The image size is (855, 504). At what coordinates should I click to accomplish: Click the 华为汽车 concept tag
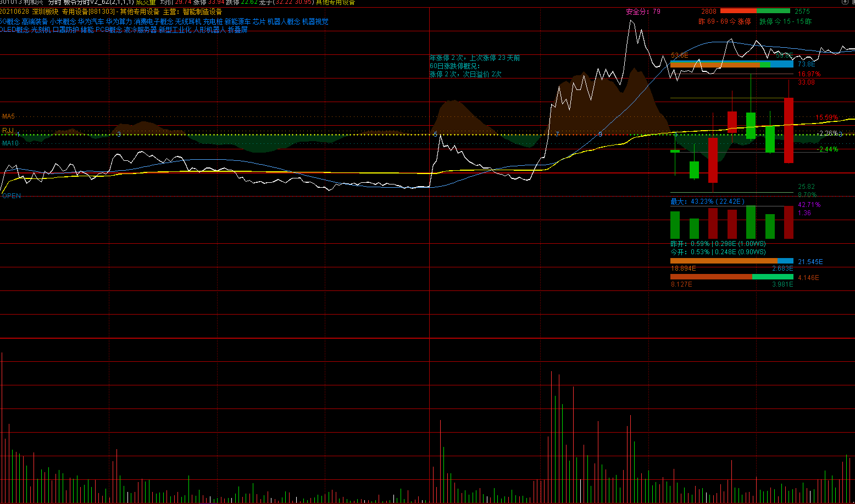[91, 21]
